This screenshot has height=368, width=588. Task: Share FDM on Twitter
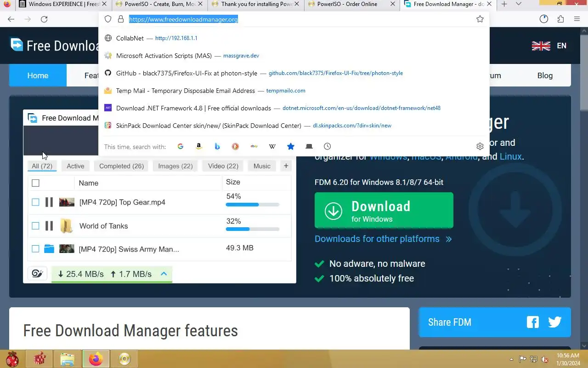(555, 322)
